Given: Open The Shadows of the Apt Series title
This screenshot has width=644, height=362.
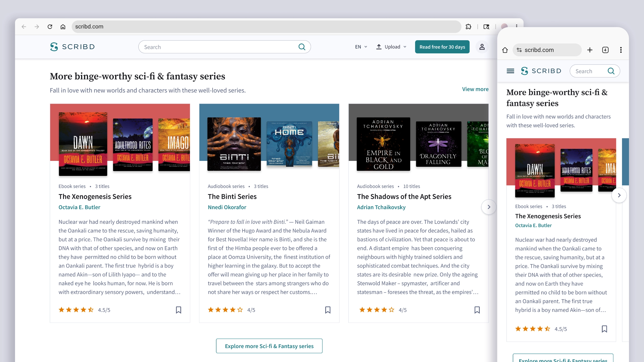Looking at the screenshot, I should (x=404, y=197).
